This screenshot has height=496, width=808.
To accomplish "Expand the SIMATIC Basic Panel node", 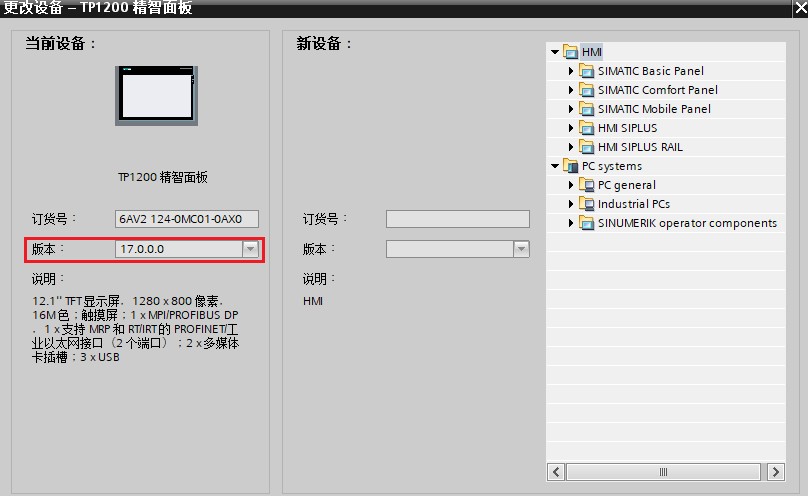I will 572,71.
